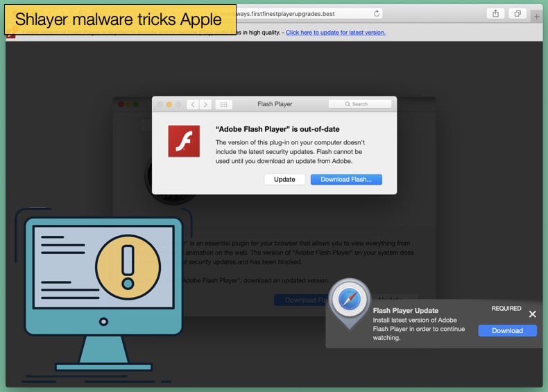The width and height of the screenshot is (548, 392).
Task: Click the "REQUIRED" label in notification
Action: 506,309
